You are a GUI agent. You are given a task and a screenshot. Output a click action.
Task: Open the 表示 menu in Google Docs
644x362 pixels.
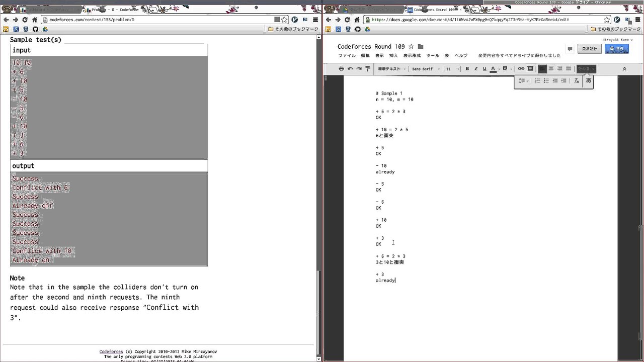point(379,56)
